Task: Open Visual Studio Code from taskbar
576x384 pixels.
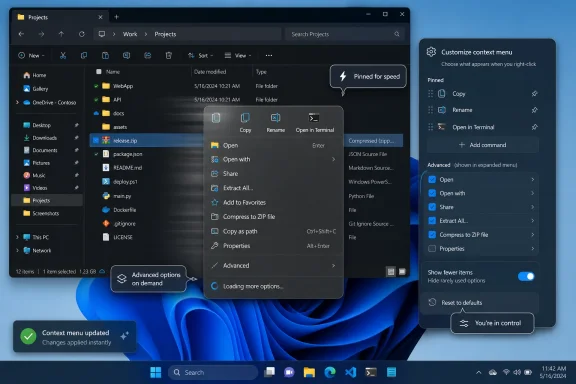Action: tap(350, 373)
